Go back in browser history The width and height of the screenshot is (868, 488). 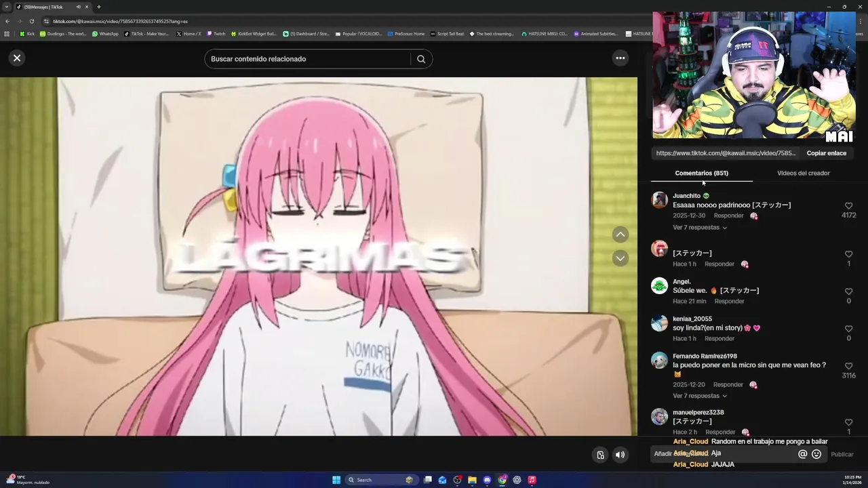[7, 21]
